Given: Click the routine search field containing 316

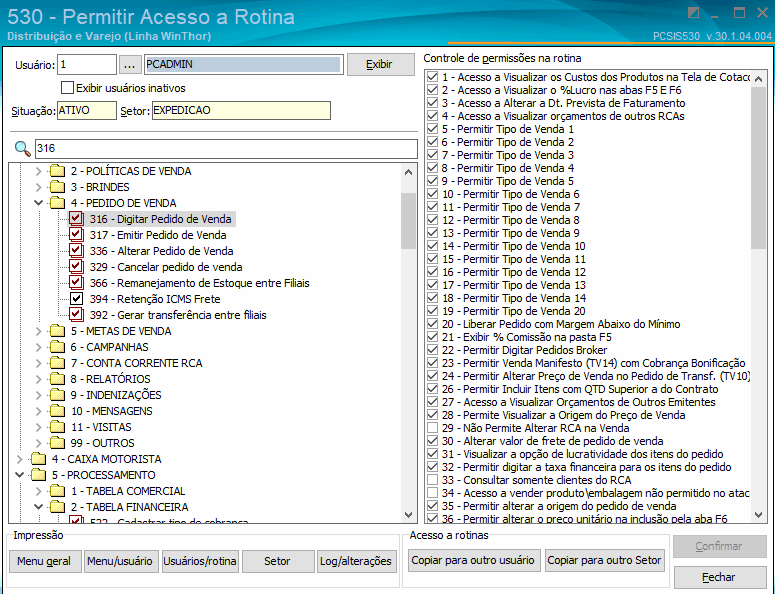Looking at the screenshot, I should [226, 148].
